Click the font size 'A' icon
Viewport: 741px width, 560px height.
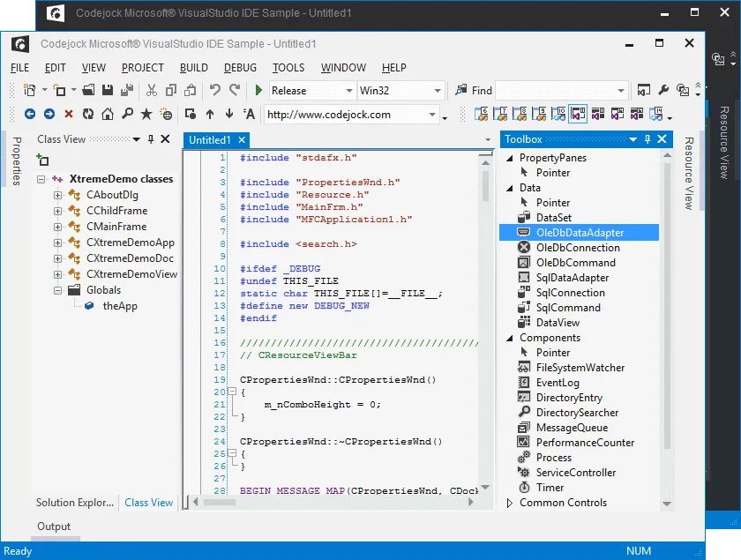[249, 114]
